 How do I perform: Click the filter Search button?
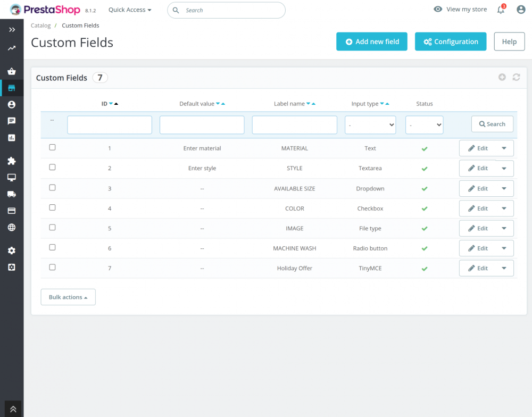point(492,124)
